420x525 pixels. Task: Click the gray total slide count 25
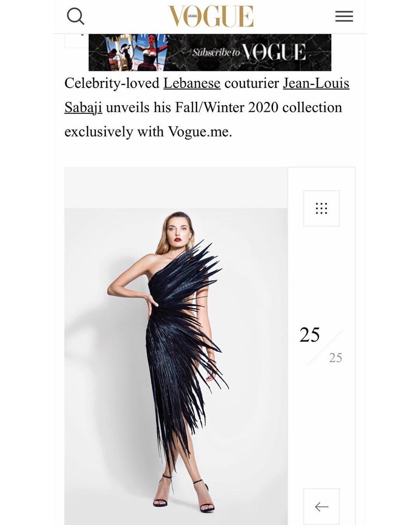point(336,358)
